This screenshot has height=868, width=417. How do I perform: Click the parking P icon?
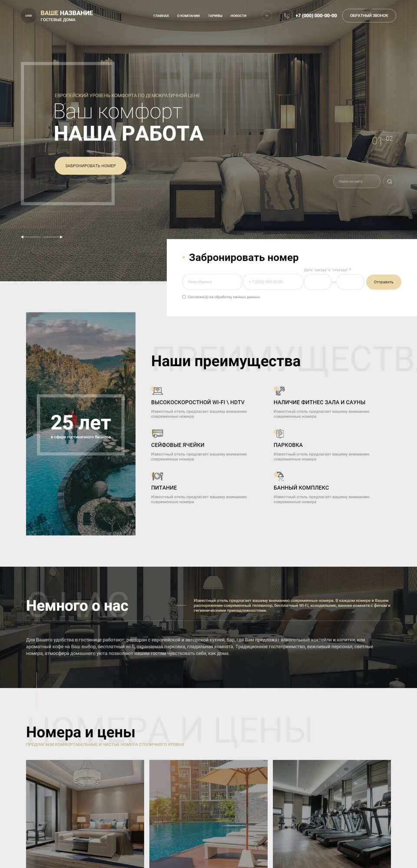point(279,433)
